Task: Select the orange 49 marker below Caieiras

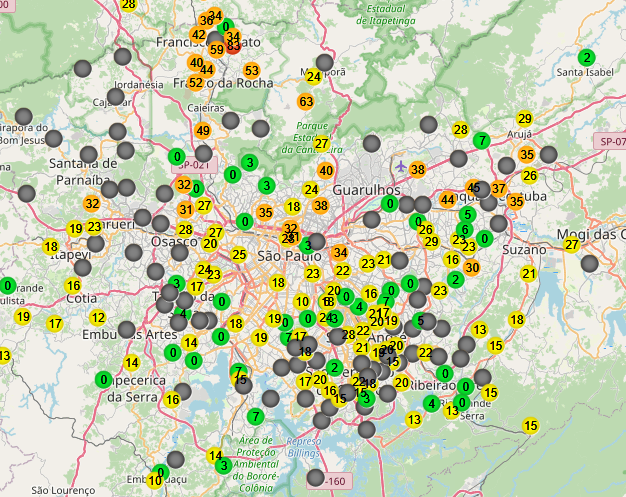Action: point(203,130)
